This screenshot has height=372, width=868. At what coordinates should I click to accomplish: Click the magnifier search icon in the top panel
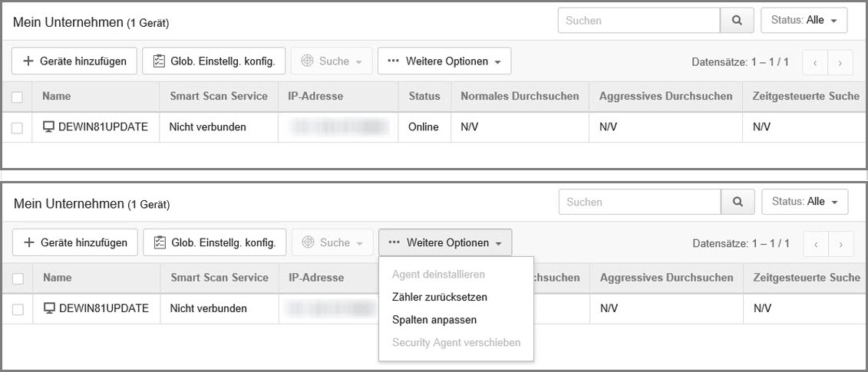click(x=737, y=21)
